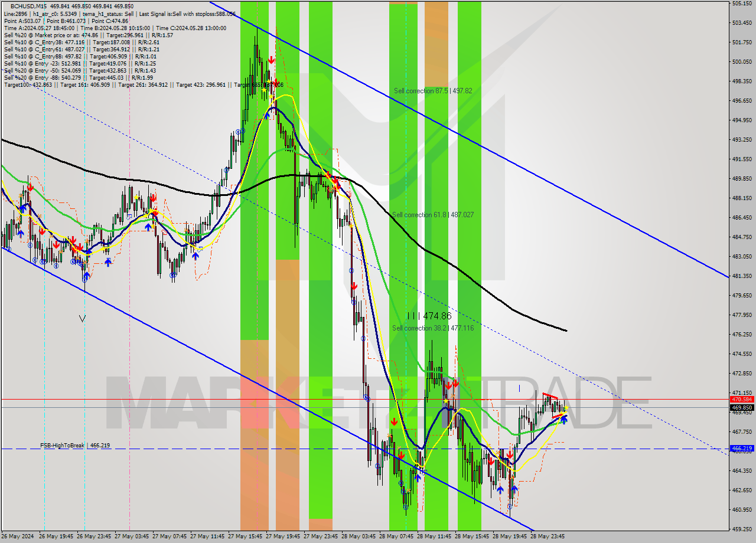Image resolution: width=756 pixels, height=543 pixels.
Task: Click 486.450 on the price axis
Action: tap(742, 218)
